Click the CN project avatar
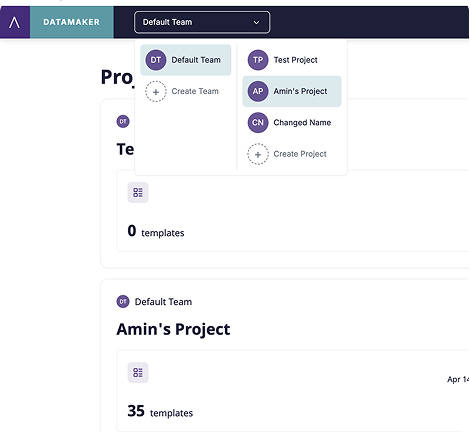470x432 pixels. [x=258, y=123]
